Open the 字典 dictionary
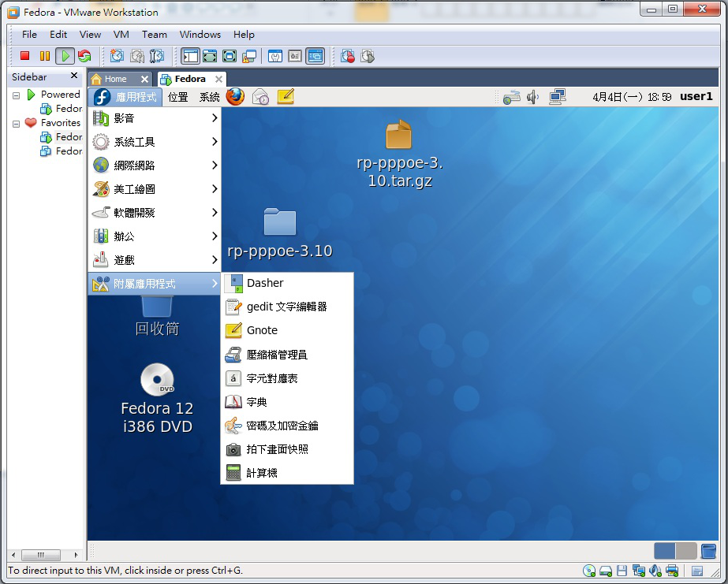 coord(287,402)
